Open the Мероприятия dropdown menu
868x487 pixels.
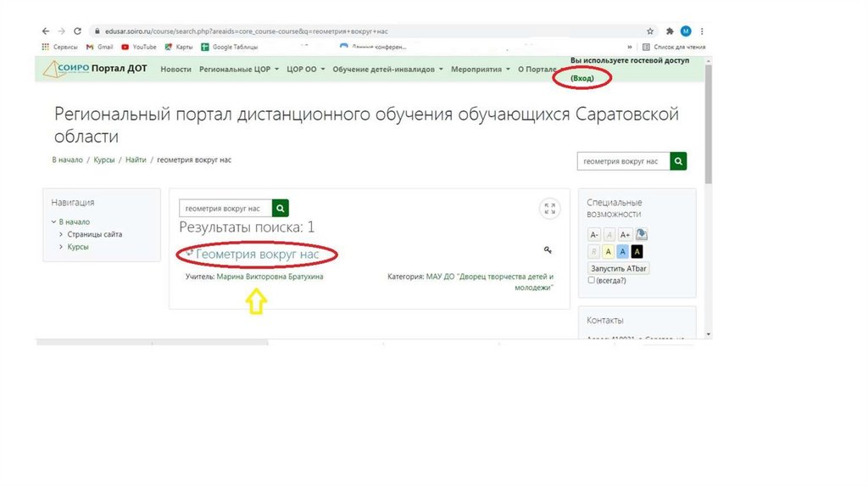click(x=480, y=70)
